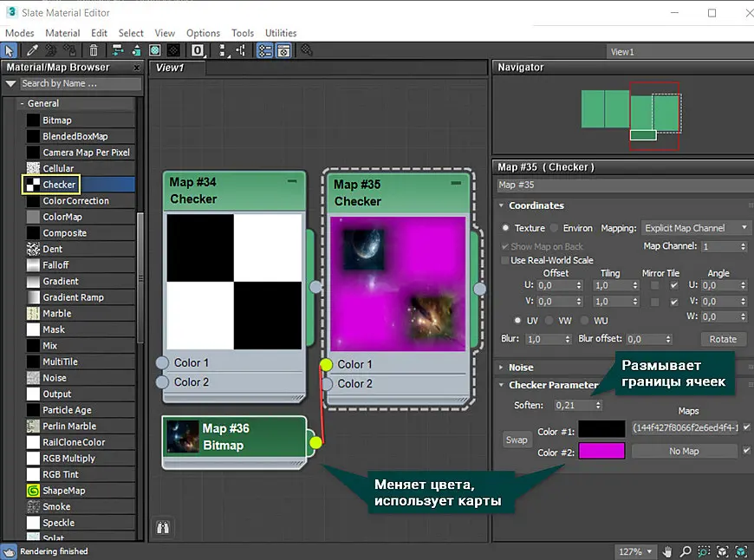Enable Use Real-World Scale checkbox

(x=505, y=260)
